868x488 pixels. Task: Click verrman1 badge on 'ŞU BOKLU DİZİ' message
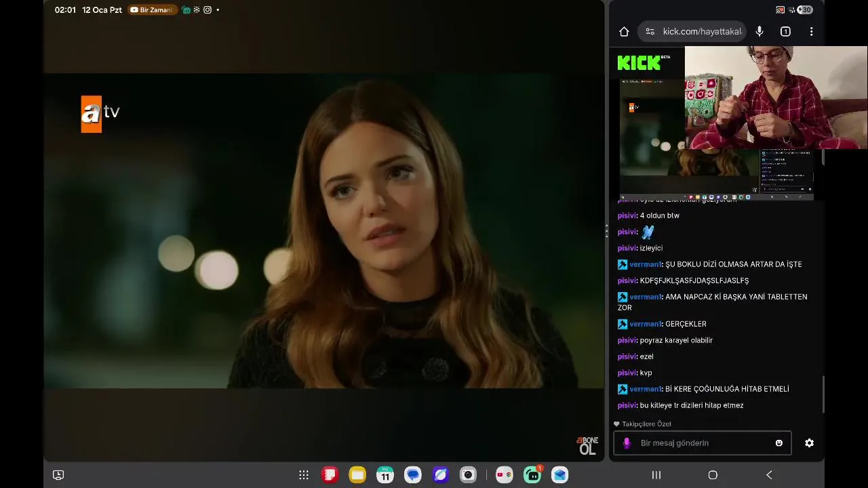click(623, 264)
